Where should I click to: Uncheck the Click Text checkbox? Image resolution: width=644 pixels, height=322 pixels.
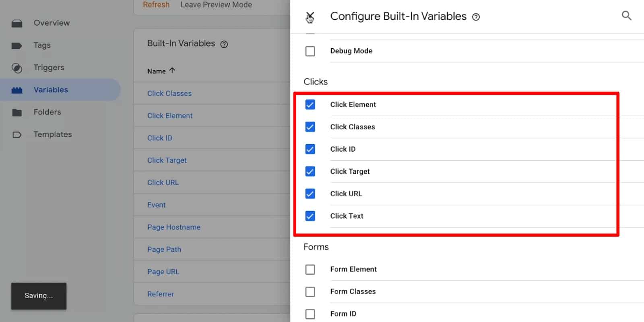point(310,216)
